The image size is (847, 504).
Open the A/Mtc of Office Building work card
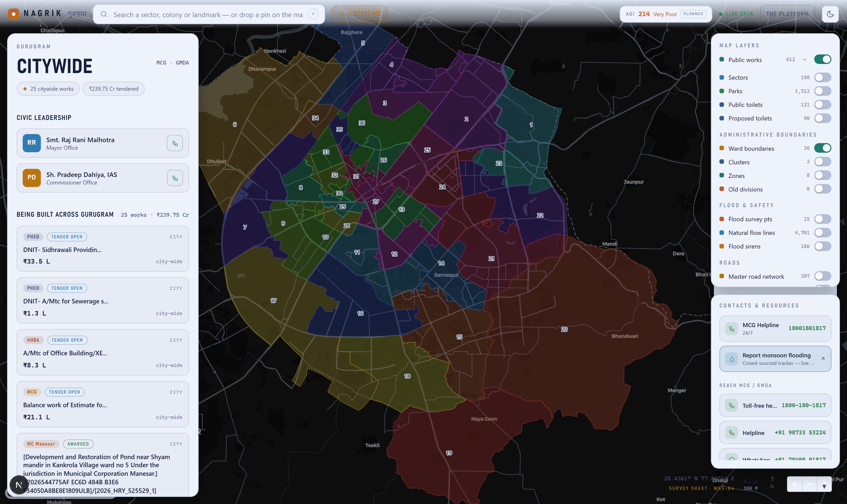[103, 352]
